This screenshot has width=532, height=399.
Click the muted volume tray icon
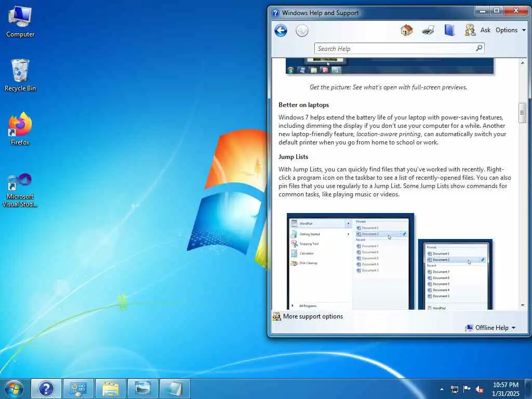coord(480,389)
